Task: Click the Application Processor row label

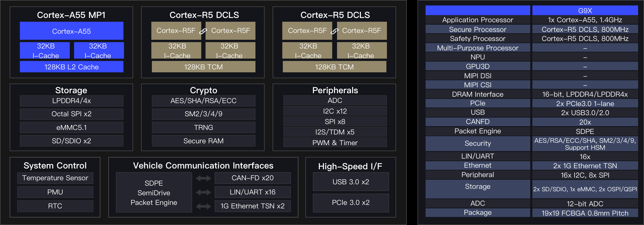Action: coord(478,20)
